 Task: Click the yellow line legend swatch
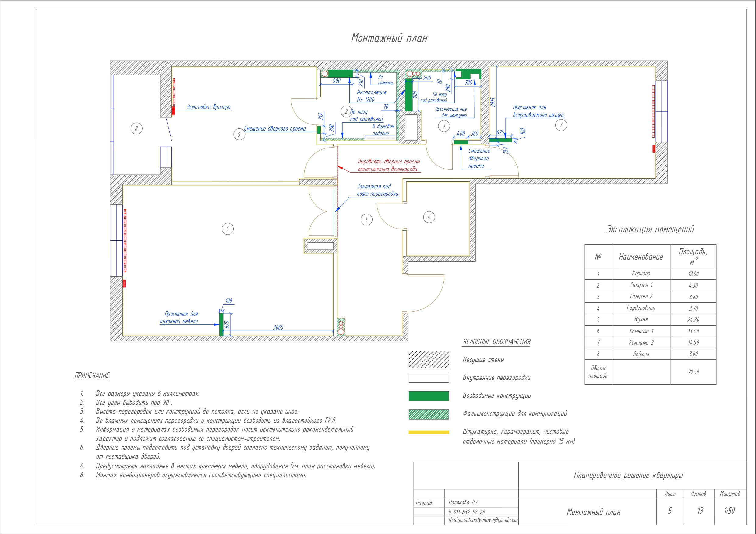pyautogui.click(x=429, y=432)
